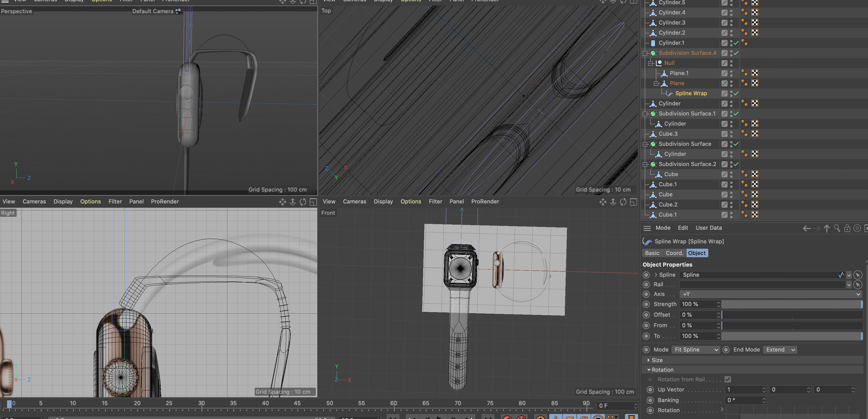Click the Null object icon in the hierarchy
Image resolution: width=868 pixels, height=419 pixels.
click(659, 63)
